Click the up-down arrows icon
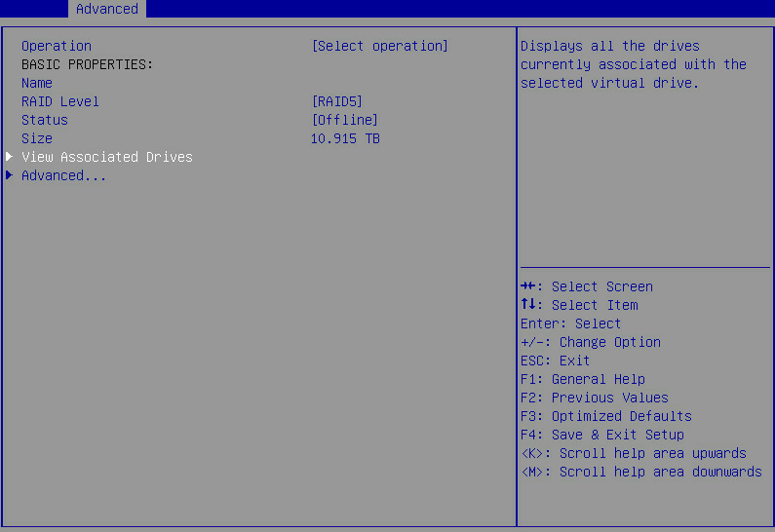The height and width of the screenshot is (532, 775). click(x=527, y=304)
